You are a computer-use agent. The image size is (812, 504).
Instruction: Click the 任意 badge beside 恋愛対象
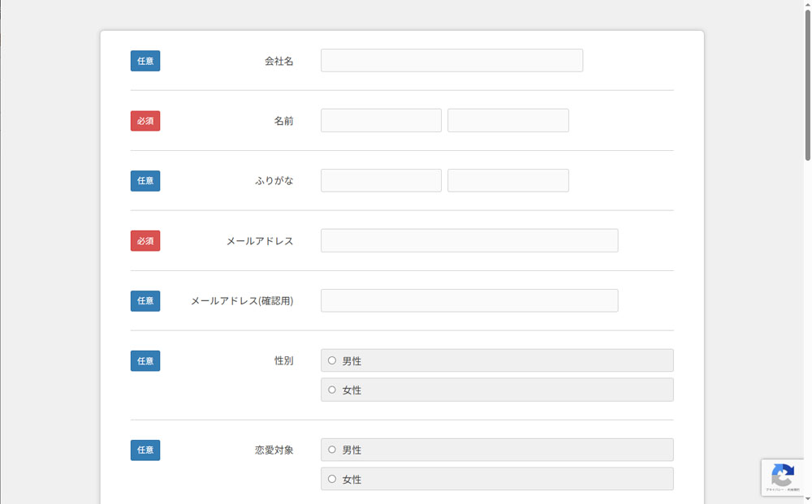[145, 450]
